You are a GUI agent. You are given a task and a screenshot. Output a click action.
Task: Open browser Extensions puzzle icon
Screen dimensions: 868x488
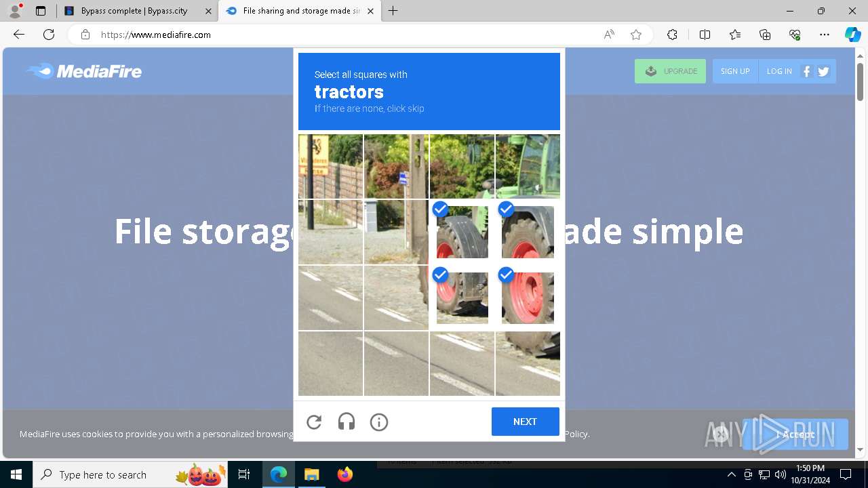click(672, 35)
